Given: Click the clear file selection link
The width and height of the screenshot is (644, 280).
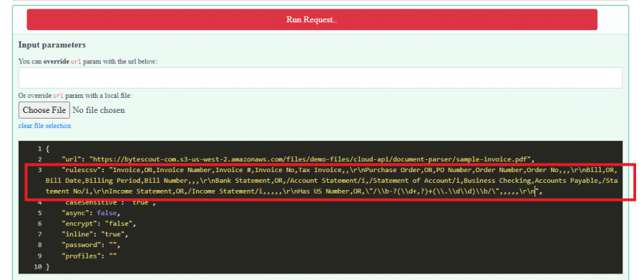Looking at the screenshot, I should click(x=45, y=126).
